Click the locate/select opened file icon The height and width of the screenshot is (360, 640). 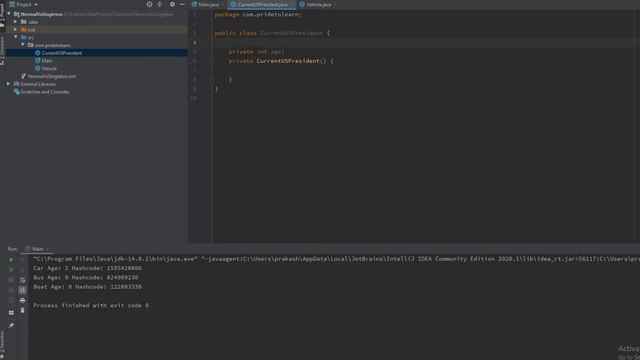[x=149, y=4]
